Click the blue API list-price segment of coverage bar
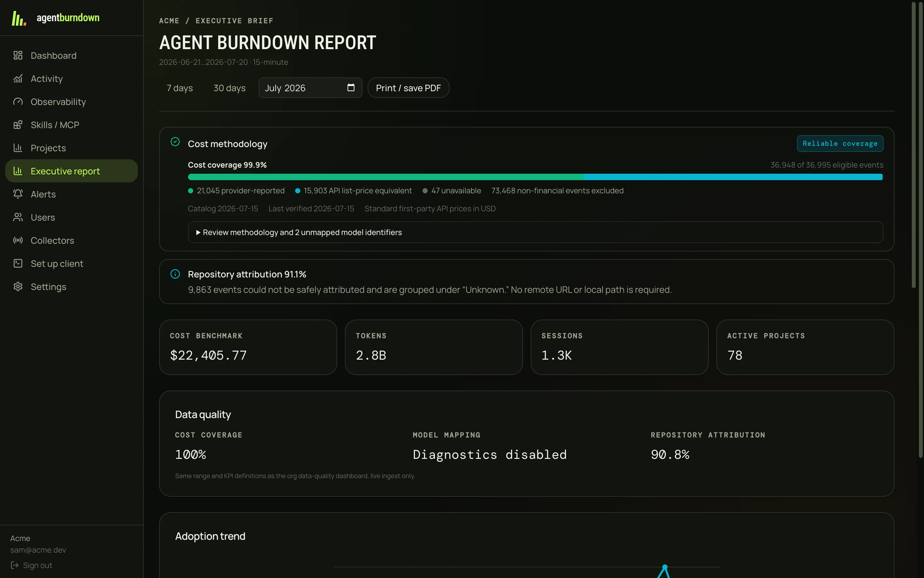This screenshot has width=924, height=578. point(733,177)
